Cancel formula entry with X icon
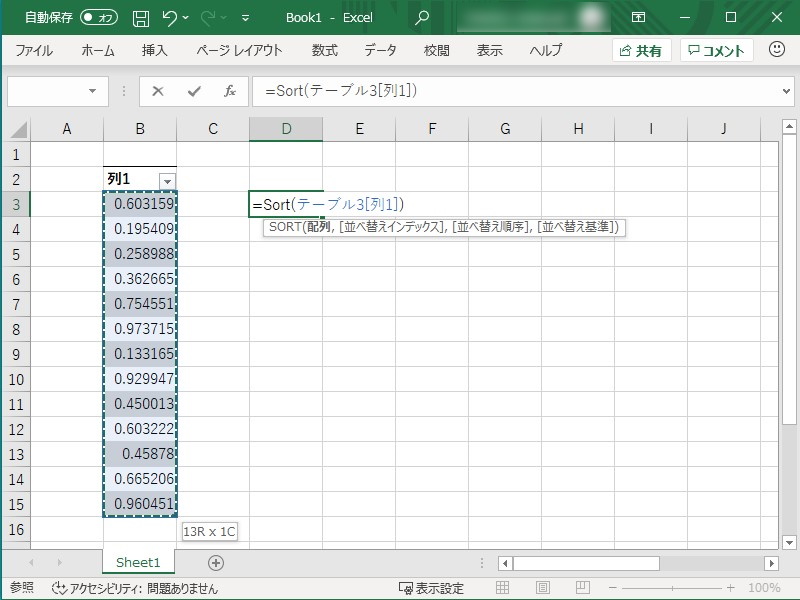The width and height of the screenshot is (800, 600). coord(158,91)
